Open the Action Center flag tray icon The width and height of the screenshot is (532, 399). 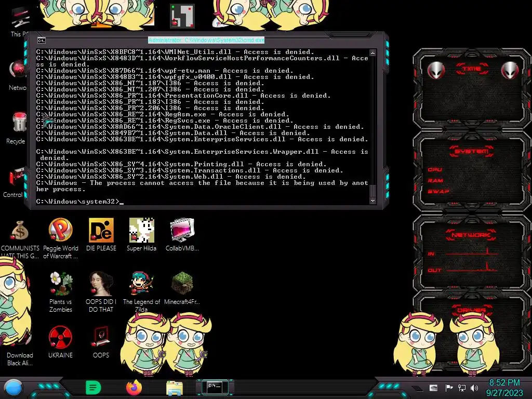coord(449,388)
